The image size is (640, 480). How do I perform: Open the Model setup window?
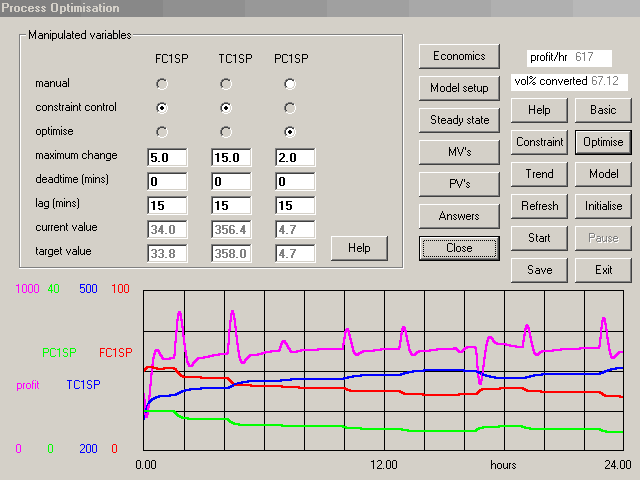(x=459, y=88)
